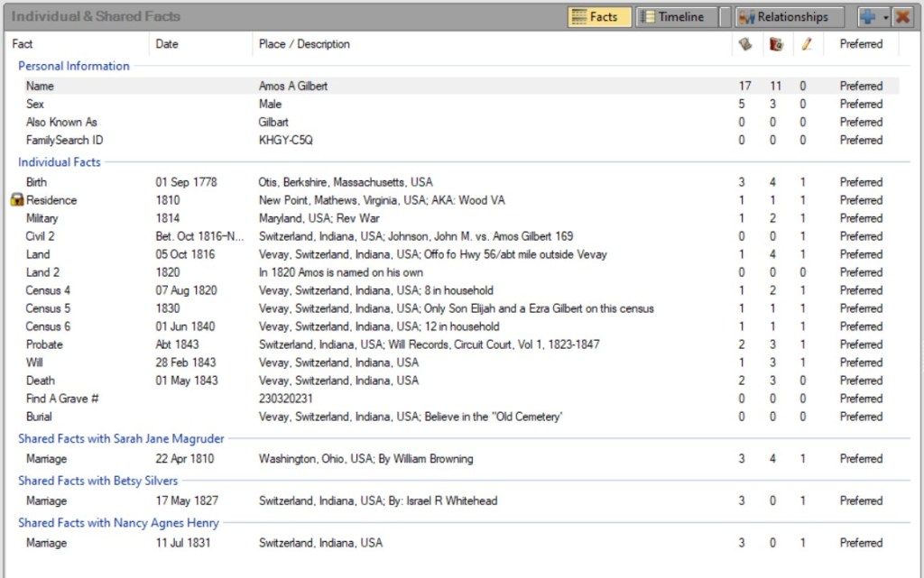Sort by the Date column header
The width and height of the screenshot is (924, 578).
pyautogui.click(x=167, y=44)
